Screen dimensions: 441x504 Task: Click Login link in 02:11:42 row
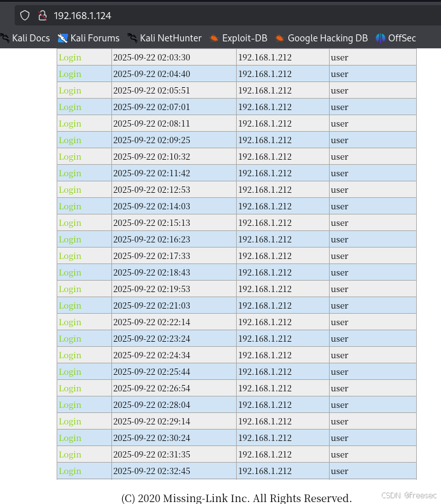pos(70,173)
